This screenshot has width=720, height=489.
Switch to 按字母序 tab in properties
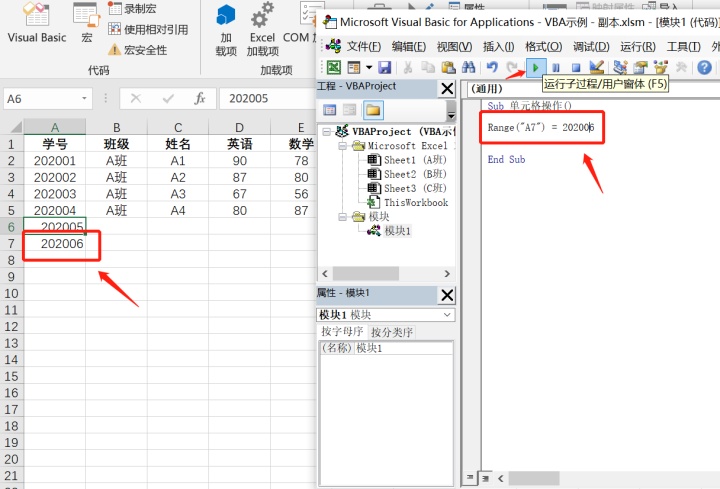pyautogui.click(x=342, y=332)
